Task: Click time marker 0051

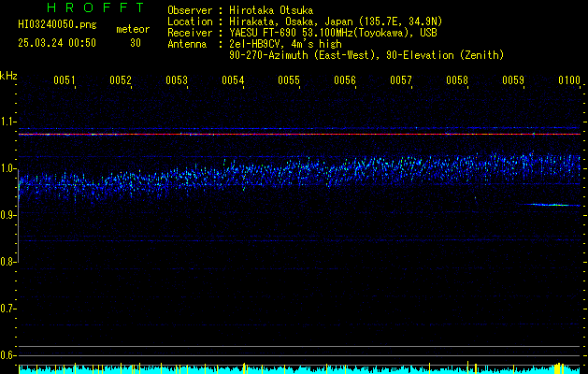Action: 65,80
